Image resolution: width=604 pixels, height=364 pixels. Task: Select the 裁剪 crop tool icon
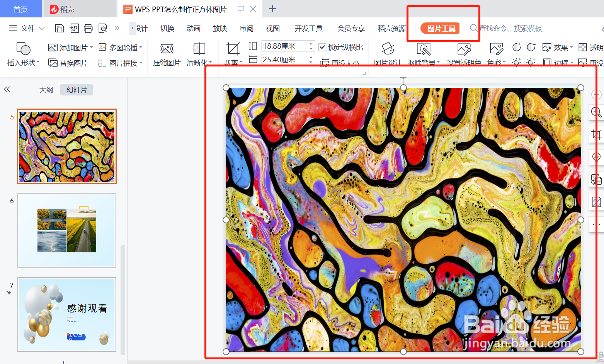(233, 49)
